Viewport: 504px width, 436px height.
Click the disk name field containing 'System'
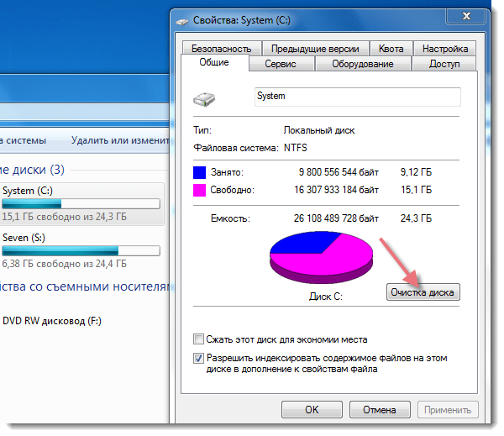(358, 97)
